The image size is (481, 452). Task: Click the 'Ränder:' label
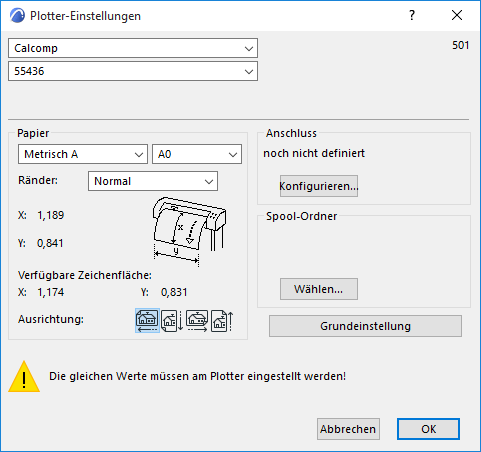pyautogui.click(x=38, y=180)
